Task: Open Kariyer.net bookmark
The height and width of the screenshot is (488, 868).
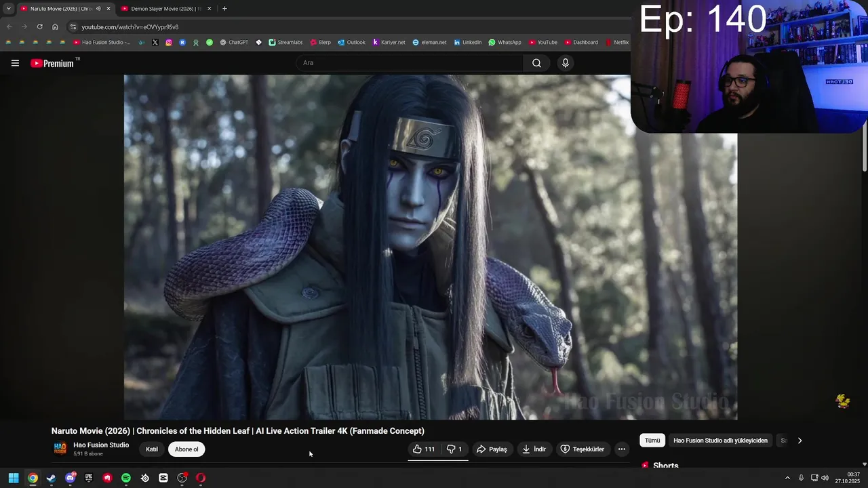Action: pyautogui.click(x=388, y=42)
